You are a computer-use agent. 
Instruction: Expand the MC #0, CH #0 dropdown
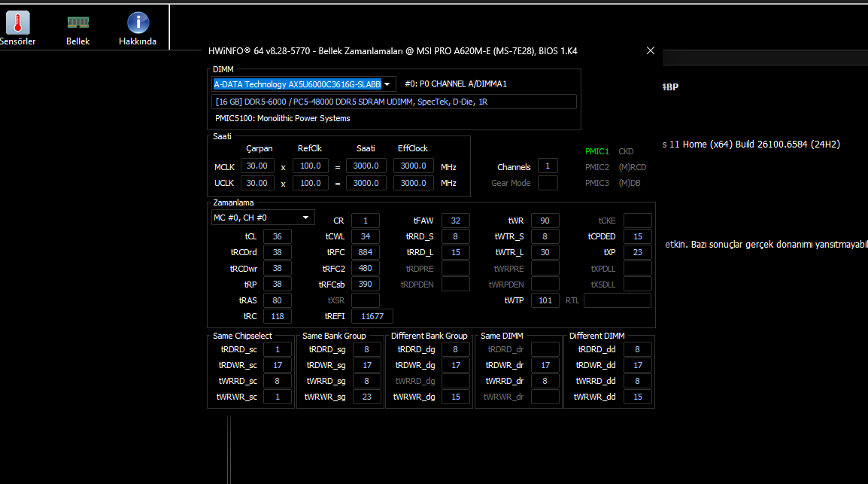(263, 218)
